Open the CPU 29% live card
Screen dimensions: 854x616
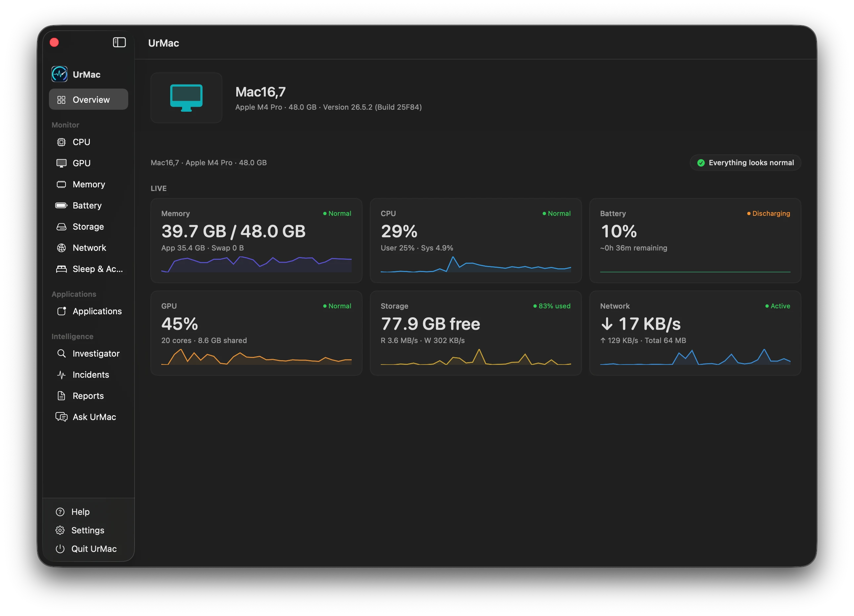tap(476, 240)
